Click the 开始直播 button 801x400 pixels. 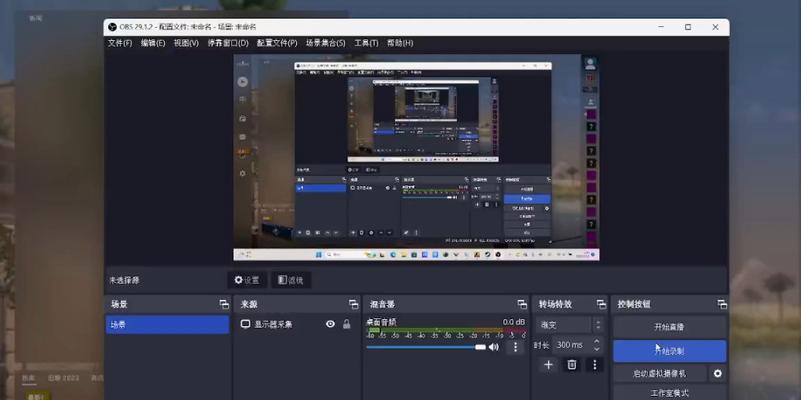click(x=669, y=327)
